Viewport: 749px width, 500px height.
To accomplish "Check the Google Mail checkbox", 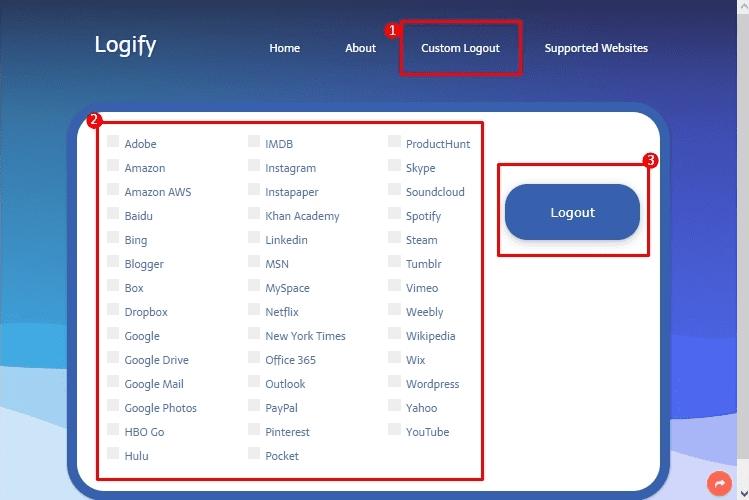I will [x=113, y=381].
